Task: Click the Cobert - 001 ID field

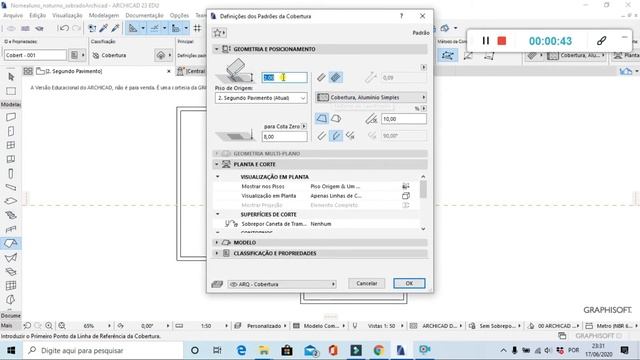Action: point(35,55)
